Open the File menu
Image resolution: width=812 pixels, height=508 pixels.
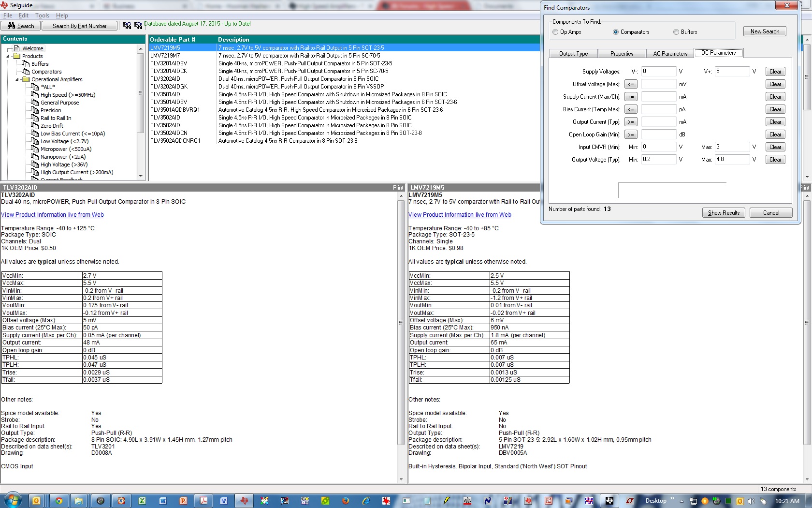point(8,15)
